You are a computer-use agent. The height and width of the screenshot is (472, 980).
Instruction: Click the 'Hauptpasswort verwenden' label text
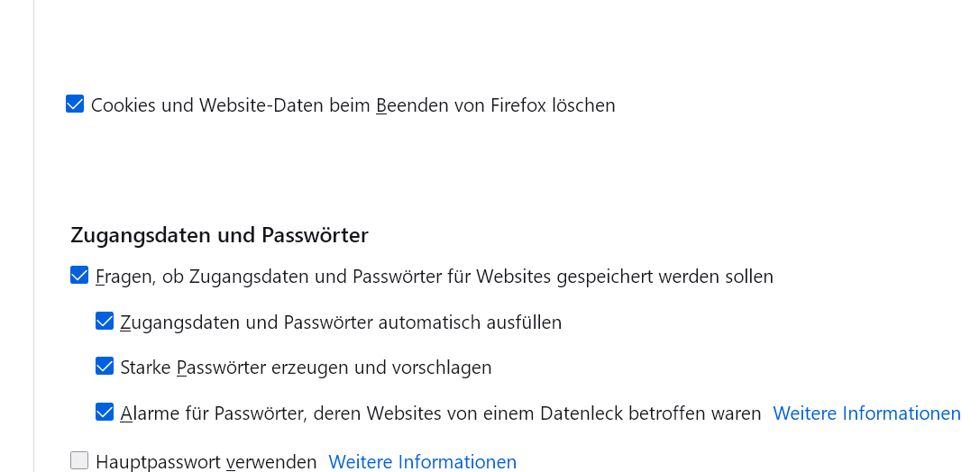tap(206, 462)
